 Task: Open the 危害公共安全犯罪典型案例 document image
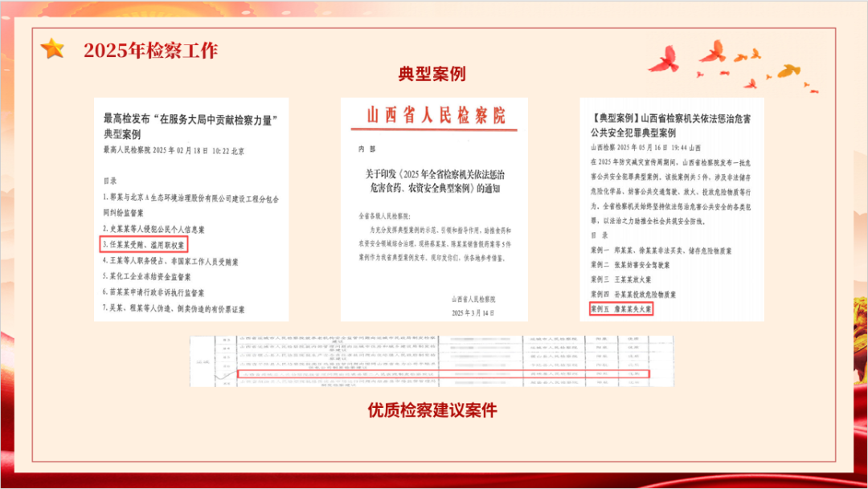point(671,209)
